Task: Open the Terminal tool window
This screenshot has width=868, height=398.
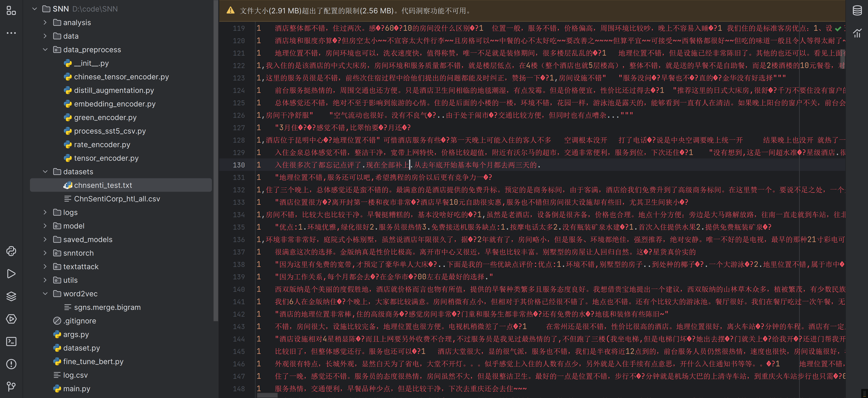Action: (x=11, y=341)
